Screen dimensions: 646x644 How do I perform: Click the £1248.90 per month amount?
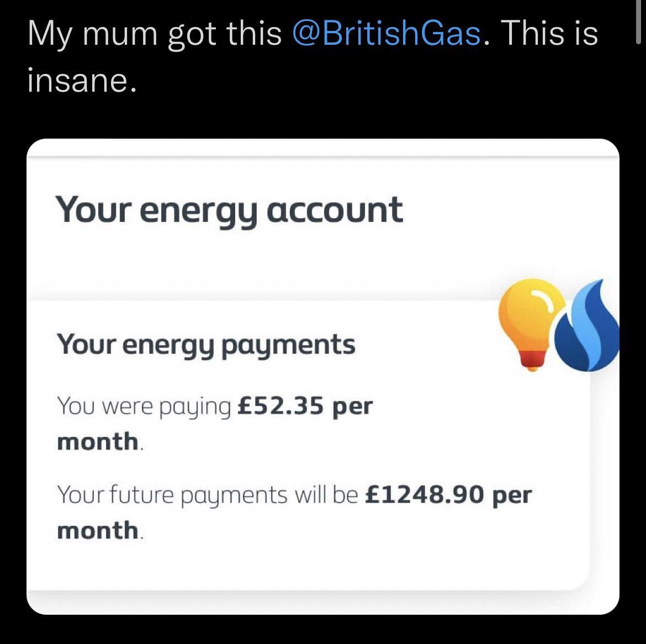447,495
